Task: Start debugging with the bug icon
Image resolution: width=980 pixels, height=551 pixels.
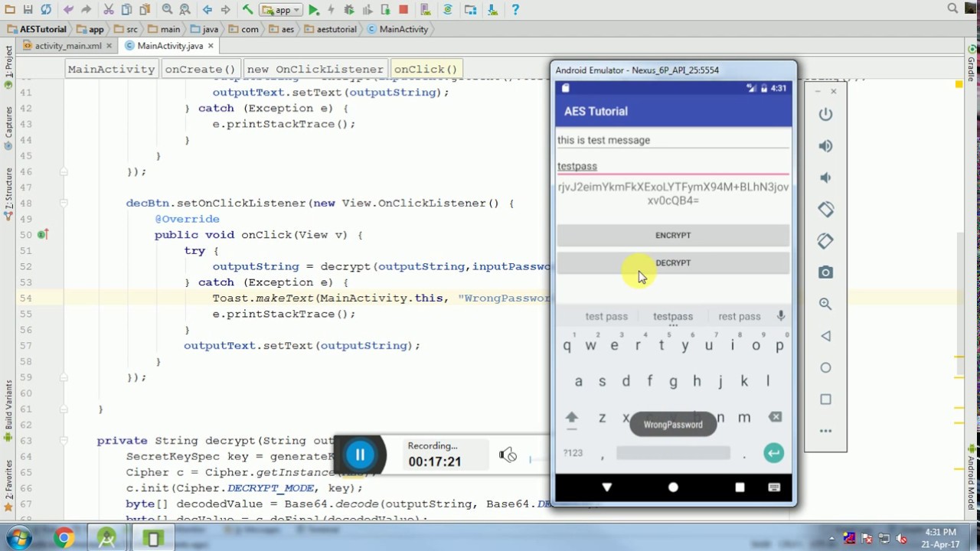Action: click(348, 10)
